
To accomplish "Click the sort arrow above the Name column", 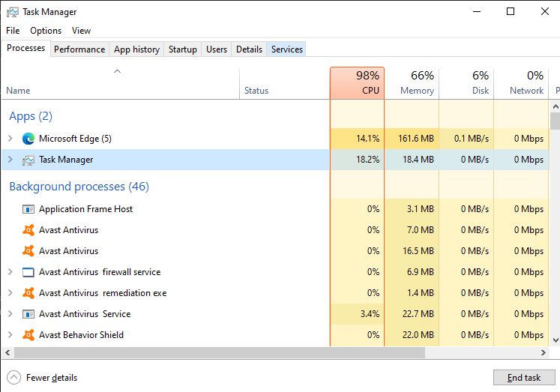I will (x=117, y=71).
